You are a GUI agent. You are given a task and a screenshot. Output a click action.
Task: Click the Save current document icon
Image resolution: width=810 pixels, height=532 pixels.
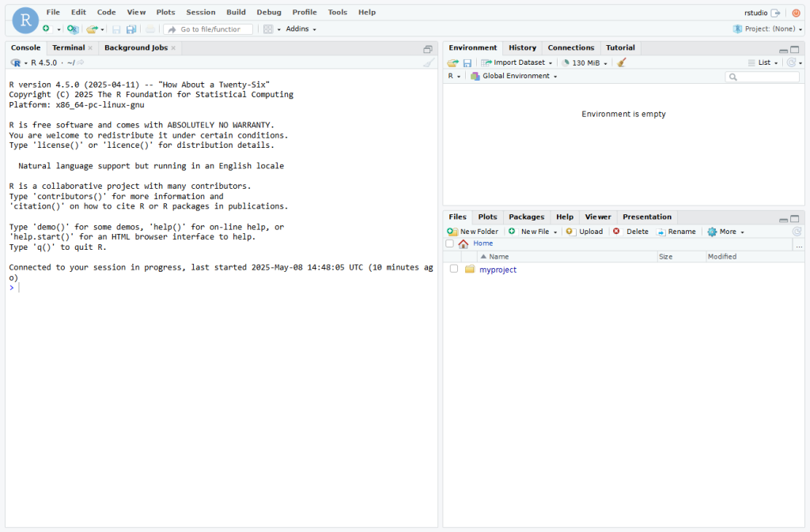[116, 29]
